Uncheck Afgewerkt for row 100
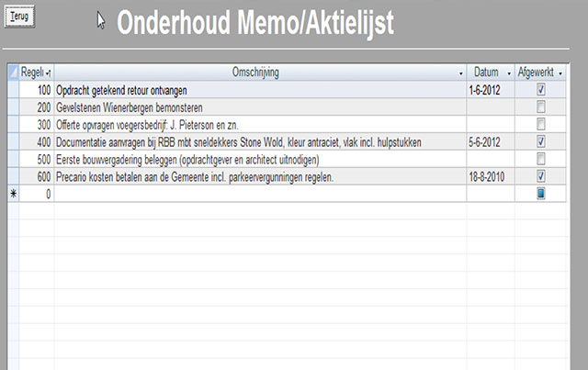 pos(541,90)
